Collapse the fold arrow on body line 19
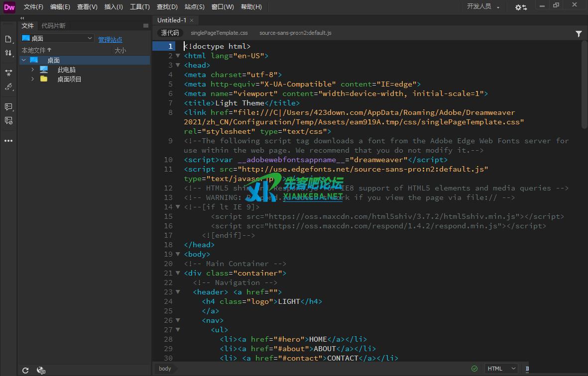This screenshot has width=588, height=376. 178,254
